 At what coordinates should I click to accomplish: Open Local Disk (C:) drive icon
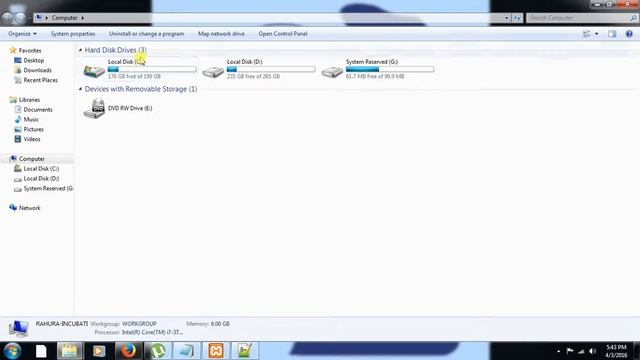pyautogui.click(x=94, y=71)
